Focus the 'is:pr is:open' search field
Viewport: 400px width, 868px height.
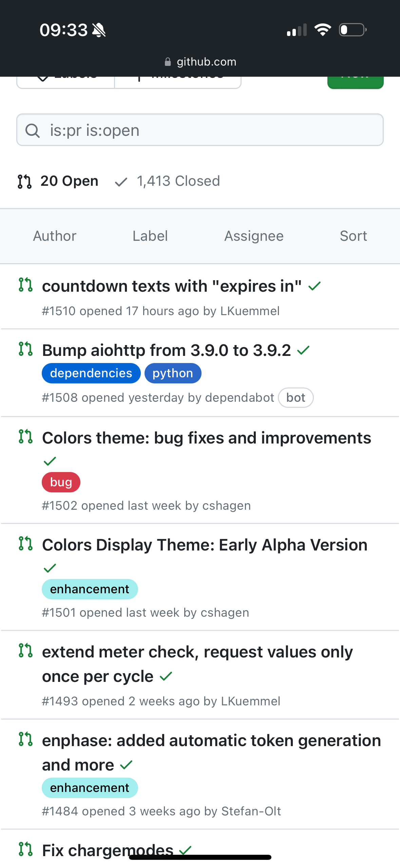[210, 130]
